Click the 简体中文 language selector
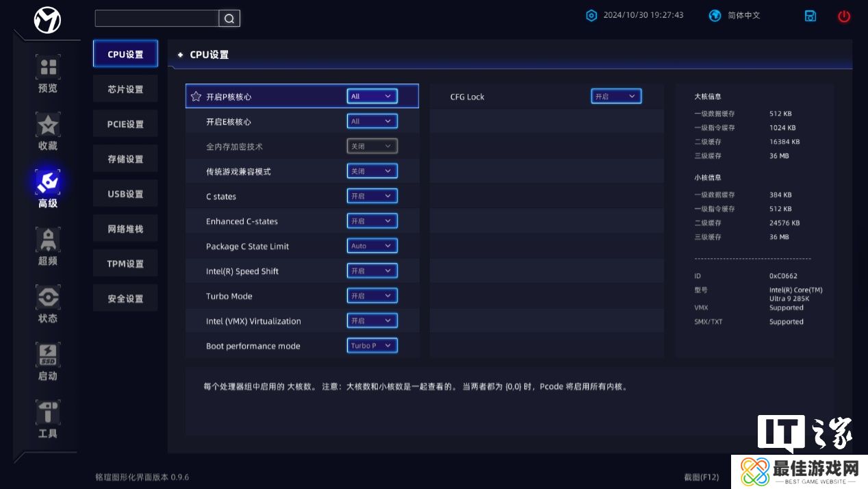This screenshot has height=489, width=868. coord(735,16)
